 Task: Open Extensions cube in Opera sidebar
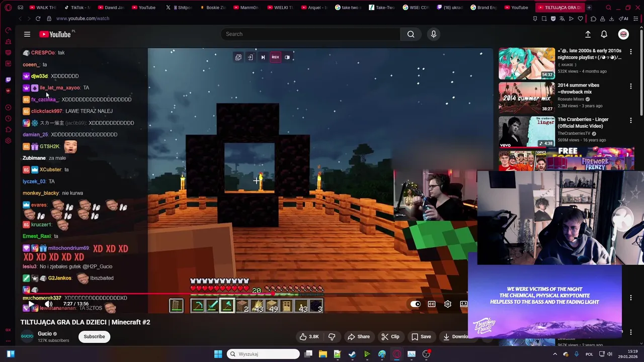tap(8, 130)
